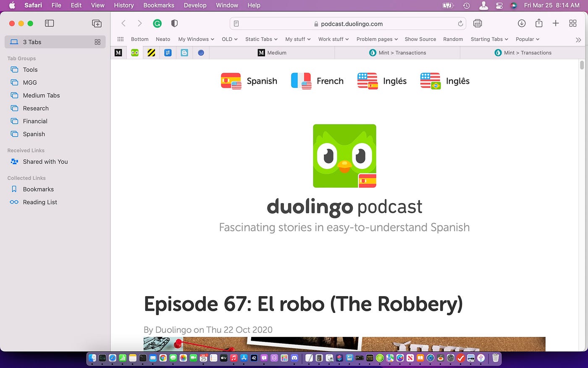Image resolution: width=588 pixels, height=368 pixels.
Task: Click the Duolingo owl podcast logo
Action: pos(344,156)
